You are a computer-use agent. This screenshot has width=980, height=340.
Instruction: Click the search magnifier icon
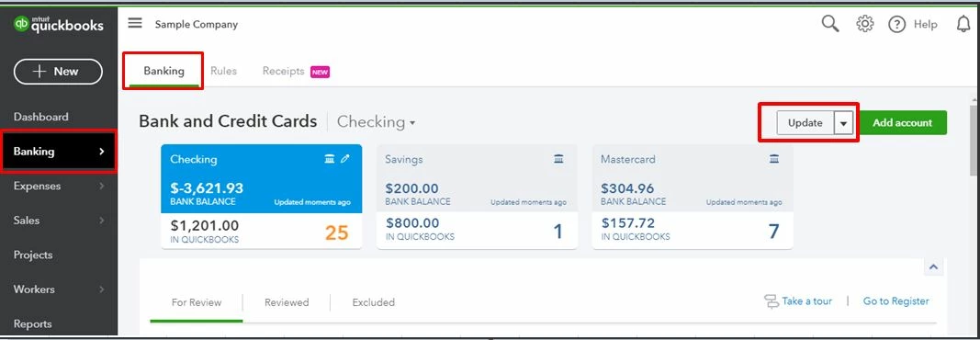pyautogui.click(x=830, y=25)
